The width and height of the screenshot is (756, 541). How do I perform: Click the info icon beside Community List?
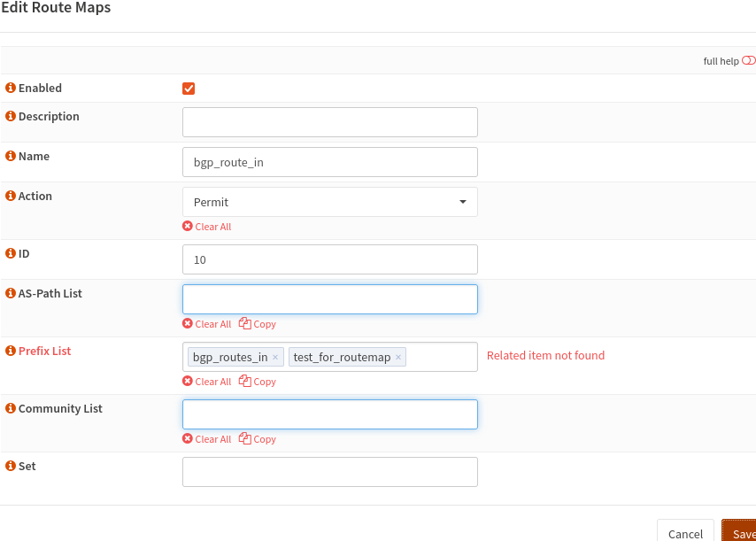tap(10, 408)
